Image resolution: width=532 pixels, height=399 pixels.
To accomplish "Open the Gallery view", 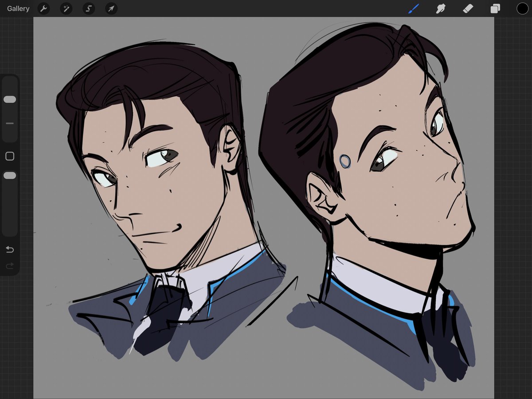I will (x=18, y=8).
